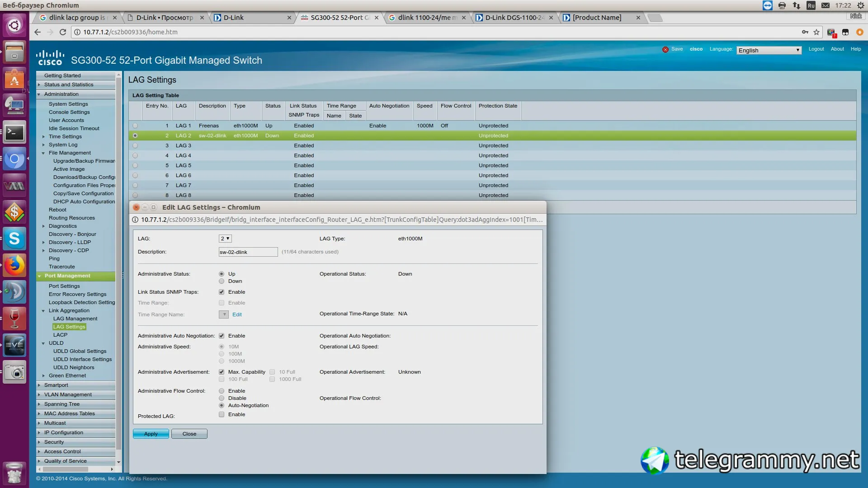
Task: Launch the Terminal from the dock
Action: pyautogui.click(x=14, y=132)
